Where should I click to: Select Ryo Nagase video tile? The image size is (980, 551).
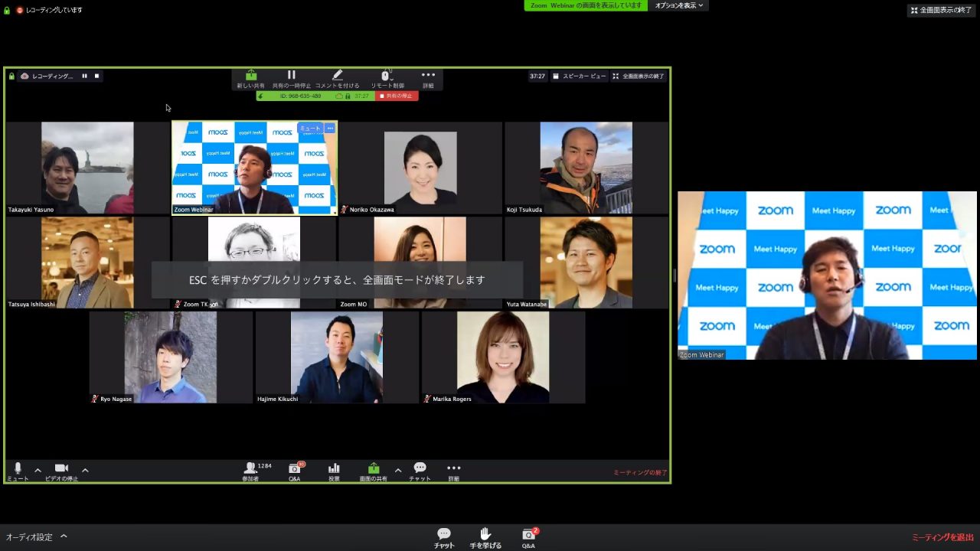[171, 357]
